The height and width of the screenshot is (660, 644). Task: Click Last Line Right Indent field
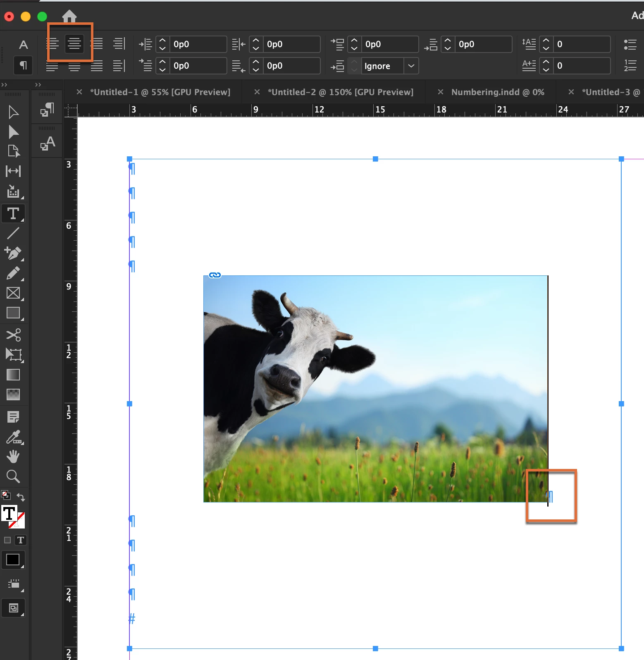point(291,66)
